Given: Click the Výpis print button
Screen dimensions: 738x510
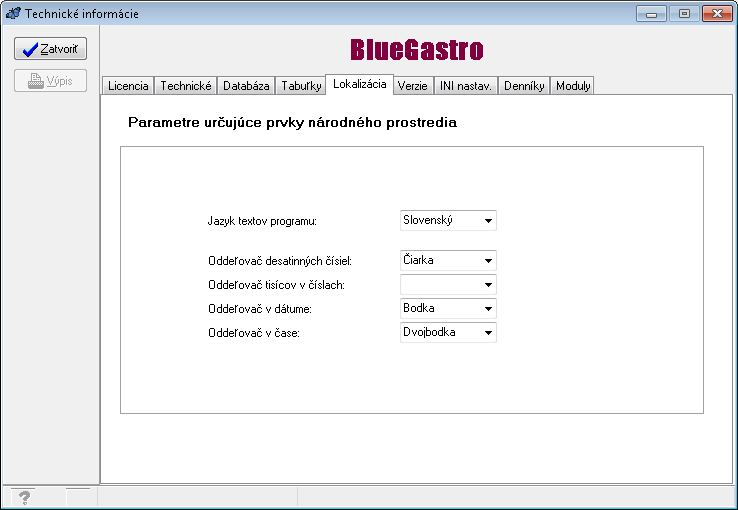Looking at the screenshot, I should click(x=50, y=80).
